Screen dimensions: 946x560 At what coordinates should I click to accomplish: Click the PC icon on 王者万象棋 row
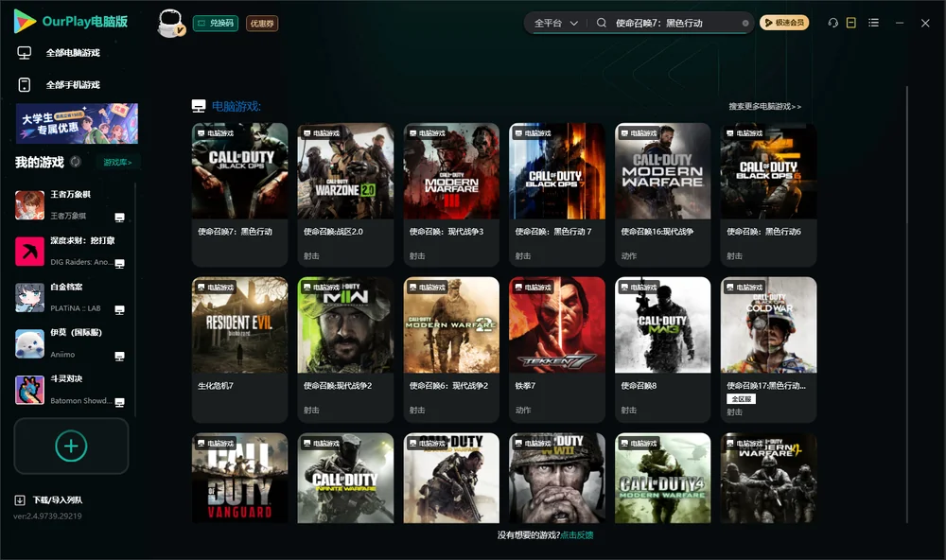(x=119, y=218)
